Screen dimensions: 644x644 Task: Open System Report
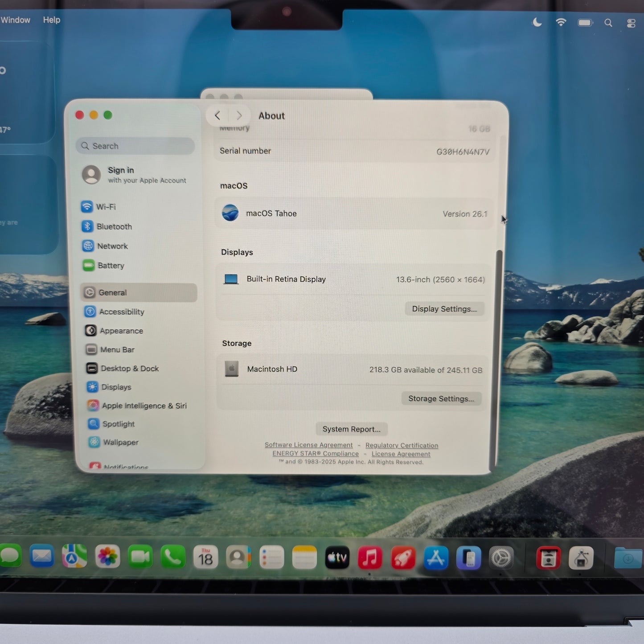(x=351, y=429)
